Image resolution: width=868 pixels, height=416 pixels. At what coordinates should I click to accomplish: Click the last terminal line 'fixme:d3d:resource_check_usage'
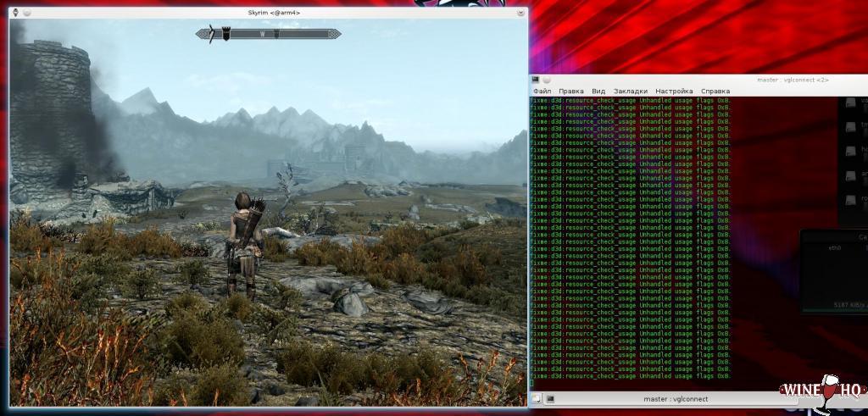coord(583,376)
